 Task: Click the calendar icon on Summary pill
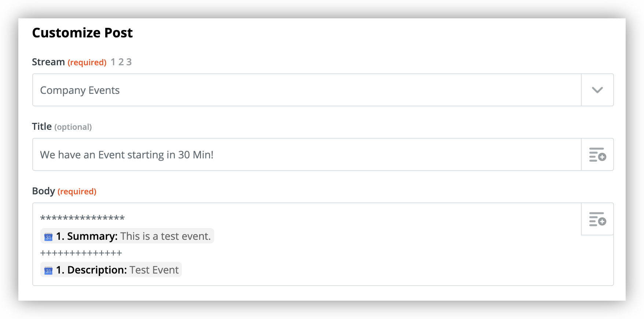click(x=48, y=237)
